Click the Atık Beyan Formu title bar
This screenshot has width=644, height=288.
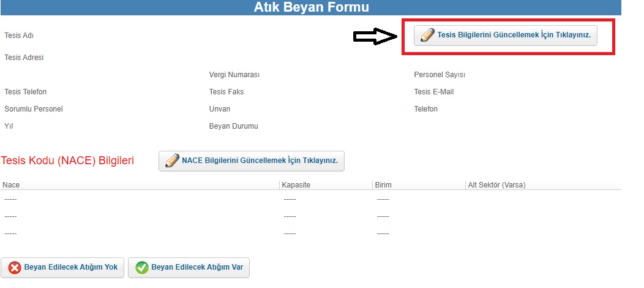coord(311,7)
